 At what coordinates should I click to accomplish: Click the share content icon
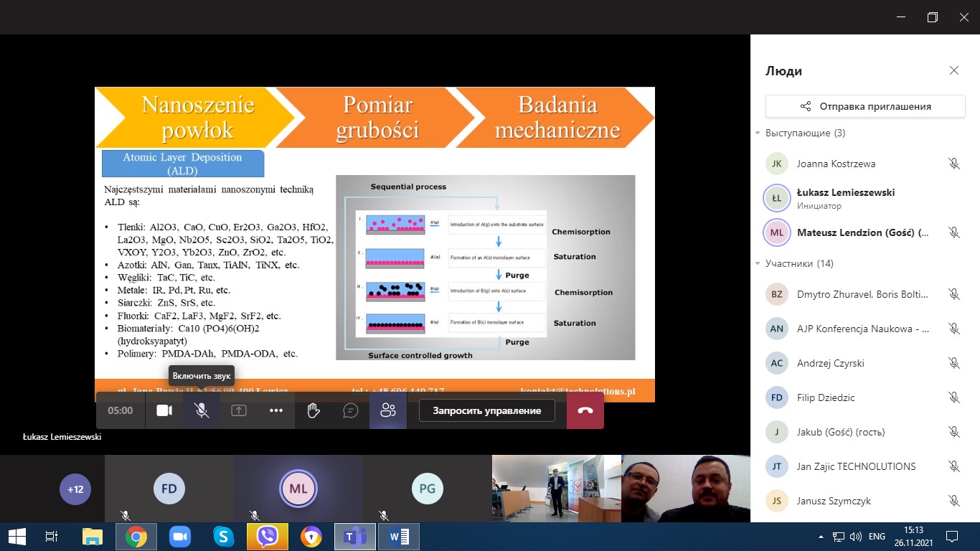tap(238, 410)
